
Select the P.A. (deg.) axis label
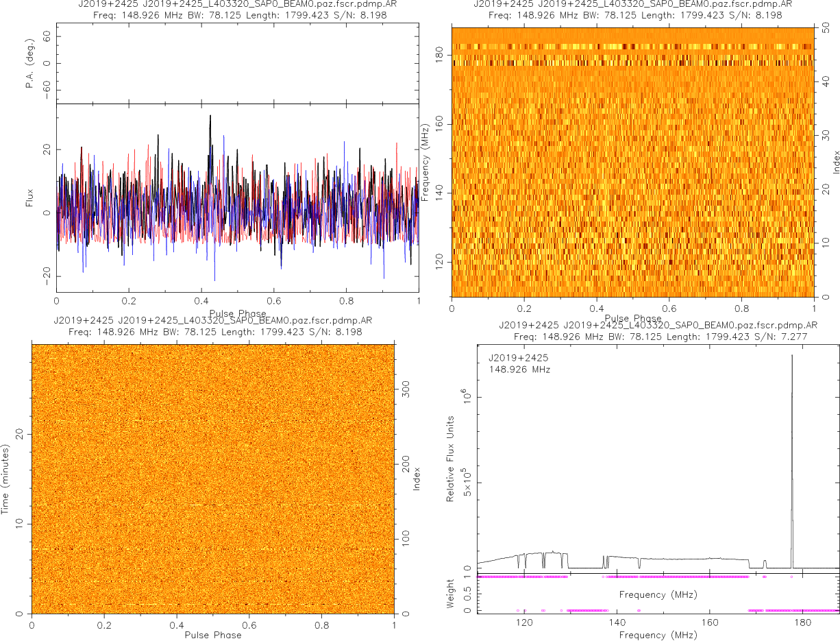30,64
